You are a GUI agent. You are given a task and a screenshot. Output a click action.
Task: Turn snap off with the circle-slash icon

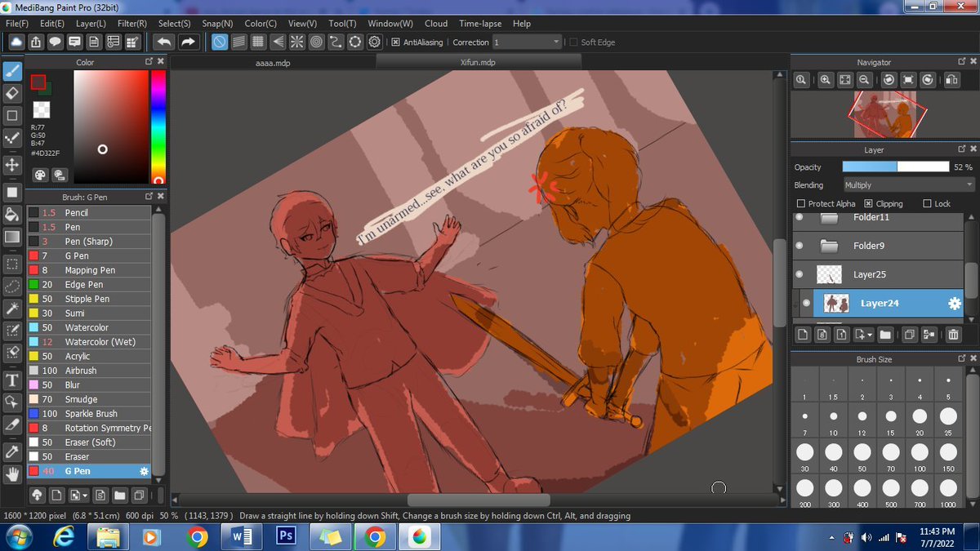(220, 42)
